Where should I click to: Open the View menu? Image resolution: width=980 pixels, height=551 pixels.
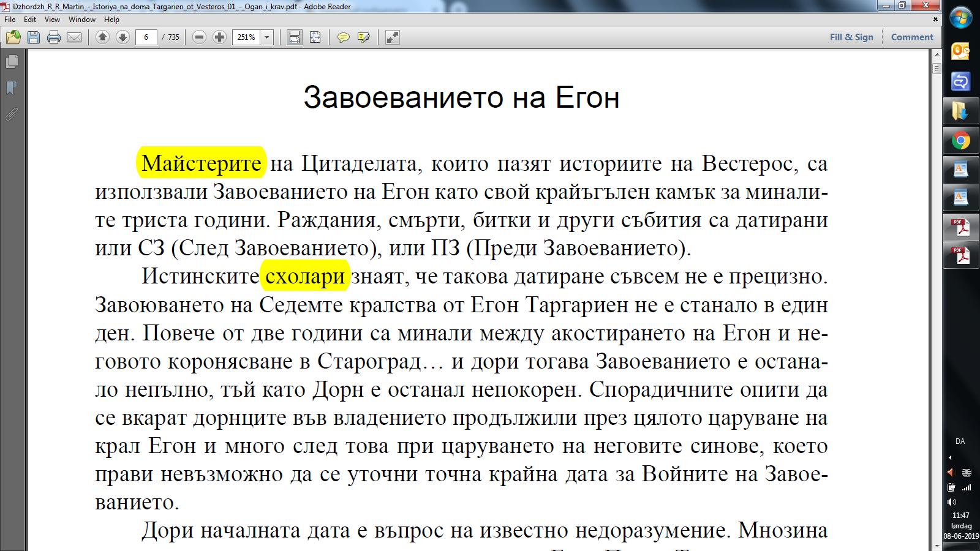coord(52,20)
